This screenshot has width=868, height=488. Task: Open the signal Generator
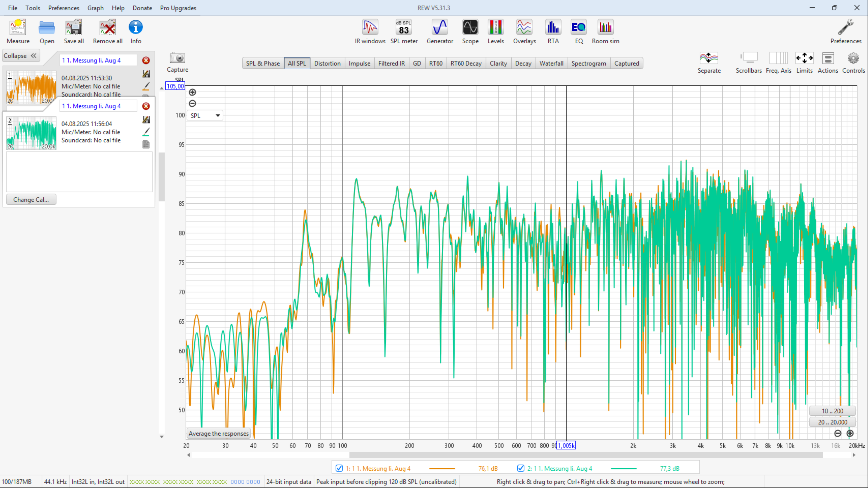tap(440, 32)
